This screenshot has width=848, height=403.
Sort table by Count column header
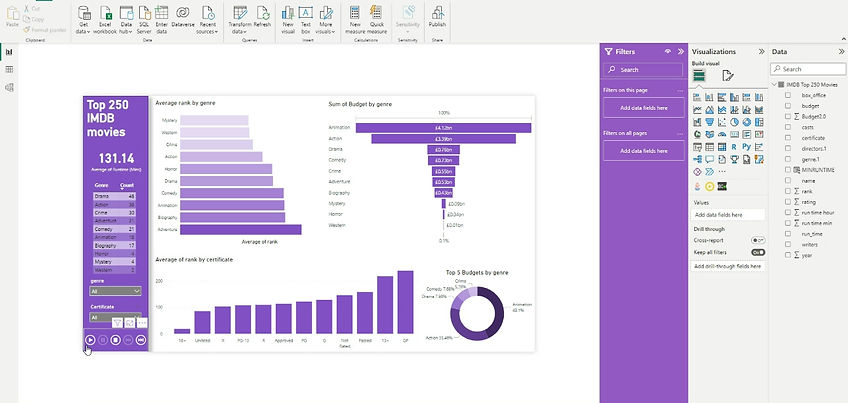click(x=127, y=186)
